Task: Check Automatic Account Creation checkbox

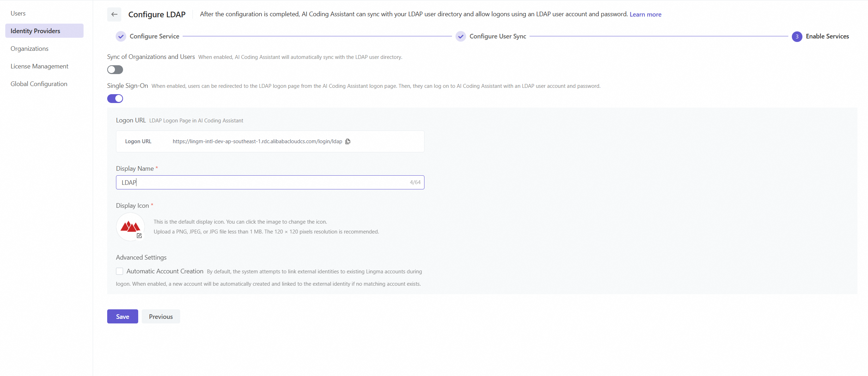Action: 120,271
